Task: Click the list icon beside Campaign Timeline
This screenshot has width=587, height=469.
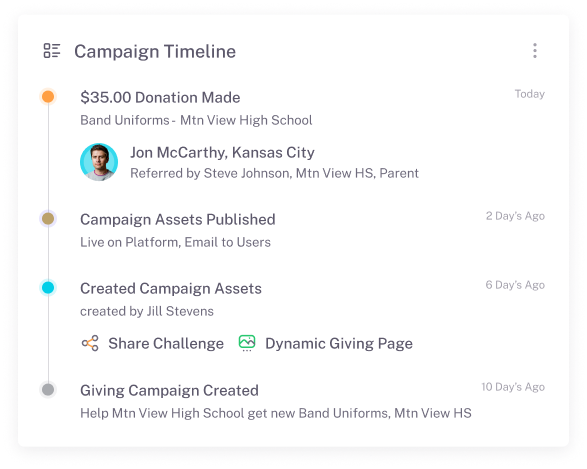Action: pyautogui.click(x=52, y=51)
